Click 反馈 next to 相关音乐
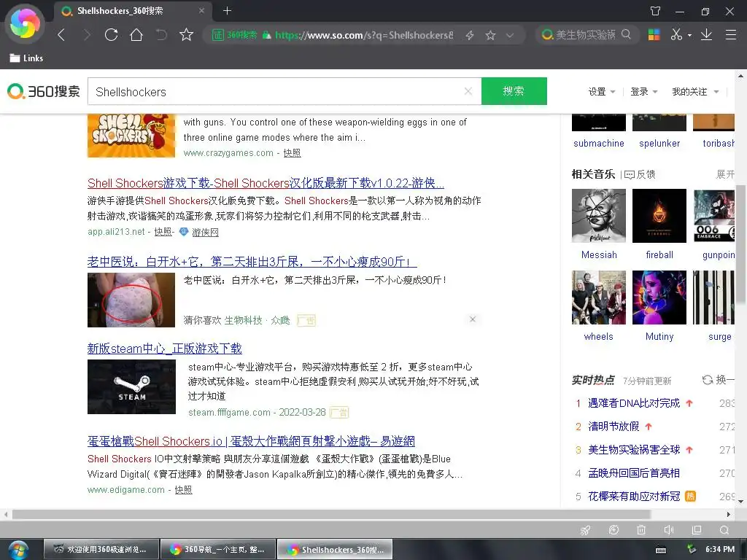 [x=640, y=174]
